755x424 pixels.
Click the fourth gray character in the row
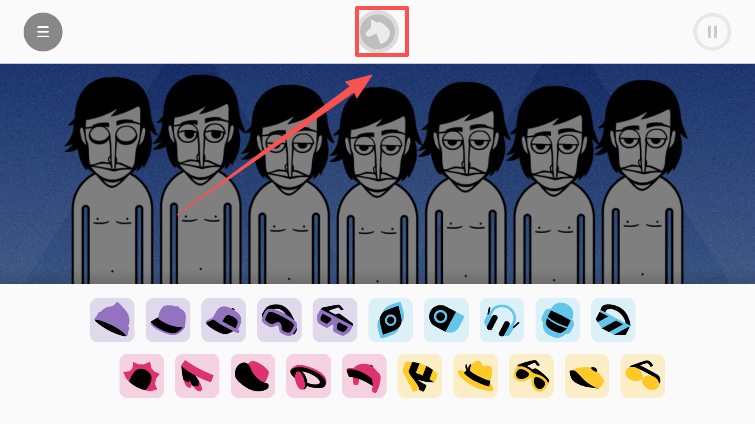[x=378, y=185]
